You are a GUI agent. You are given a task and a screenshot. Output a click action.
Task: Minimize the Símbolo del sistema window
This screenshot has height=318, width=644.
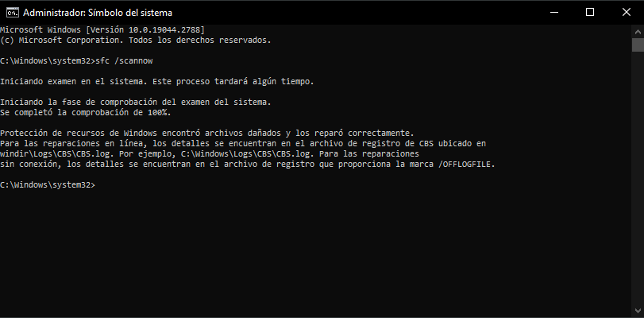pyautogui.click(x=553, y=13)
